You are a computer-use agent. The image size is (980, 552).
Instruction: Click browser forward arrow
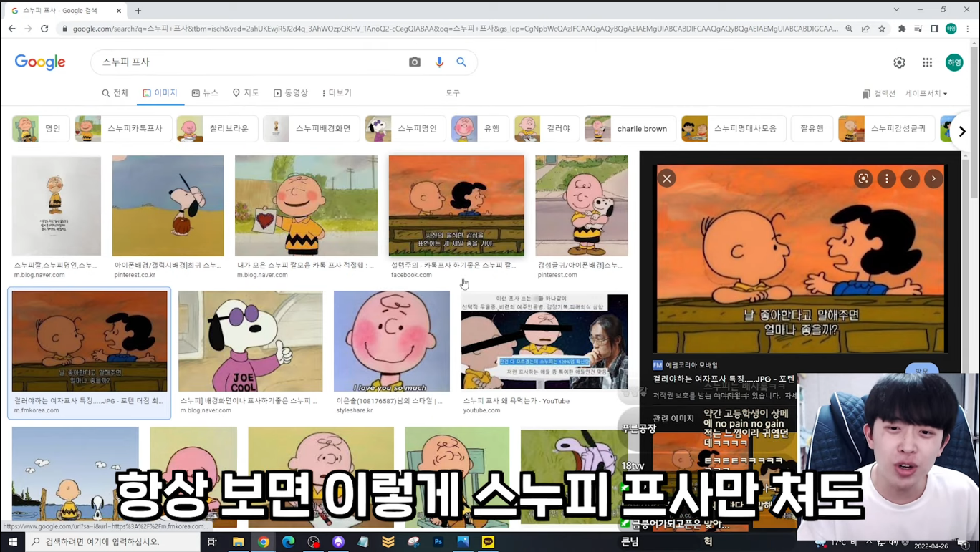[28, 29]
